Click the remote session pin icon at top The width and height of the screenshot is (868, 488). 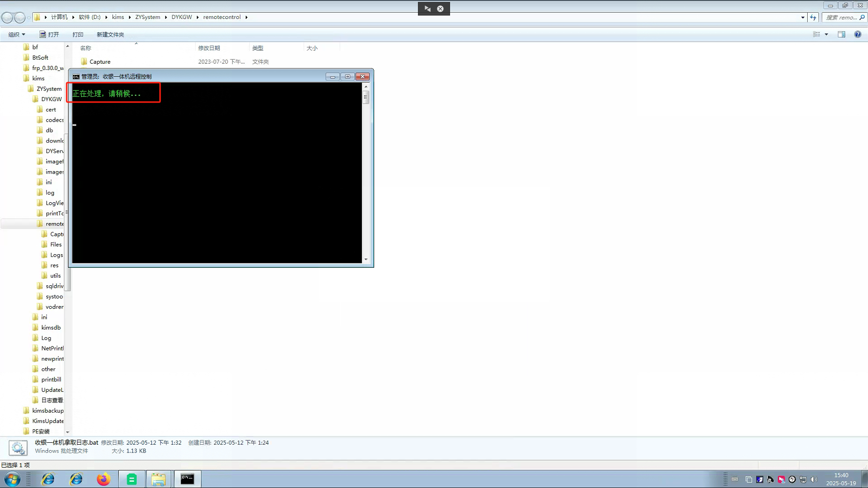point(427,8)
